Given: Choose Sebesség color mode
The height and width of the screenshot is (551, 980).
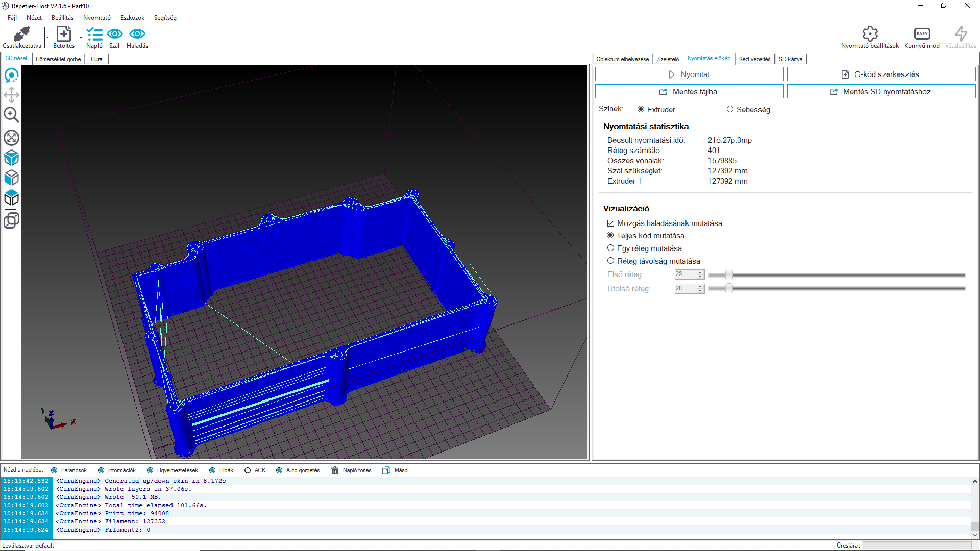Looking at the screenshot, I should point(730,109).
